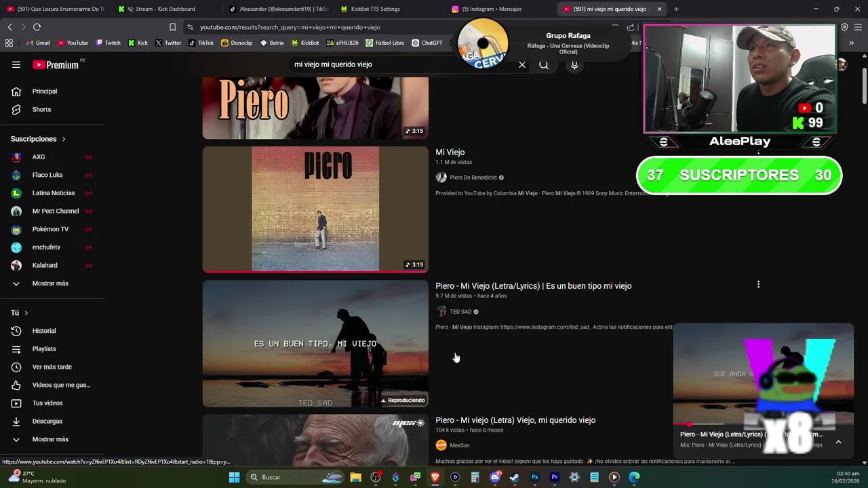This screenshot has width=868, height=488.
Task: Open the ChatGPT bookmark
Action: [x=427, y=43]
